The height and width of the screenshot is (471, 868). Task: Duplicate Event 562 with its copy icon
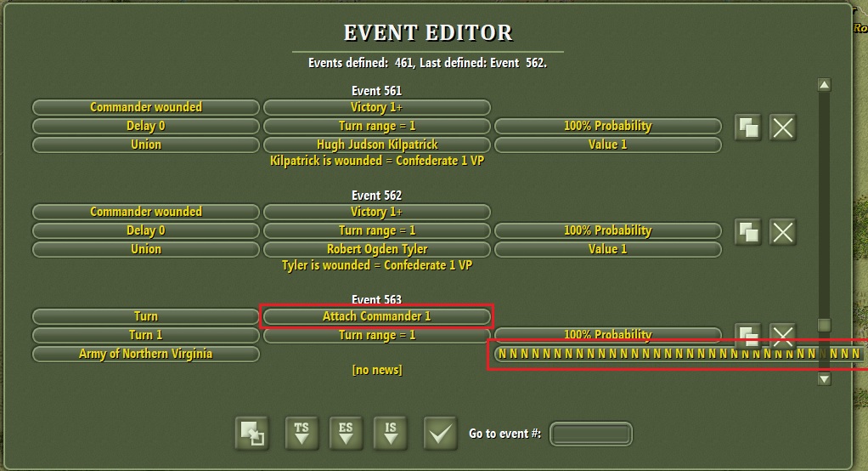click(748, 232)
